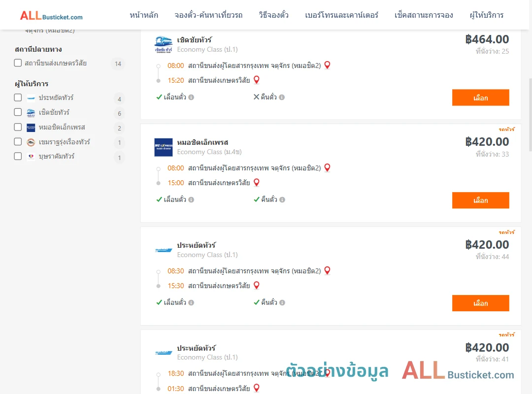Click the ที่นั่งว่าง: 41 seat count
This screenshot has height=394, width=532.
(492, 359)
